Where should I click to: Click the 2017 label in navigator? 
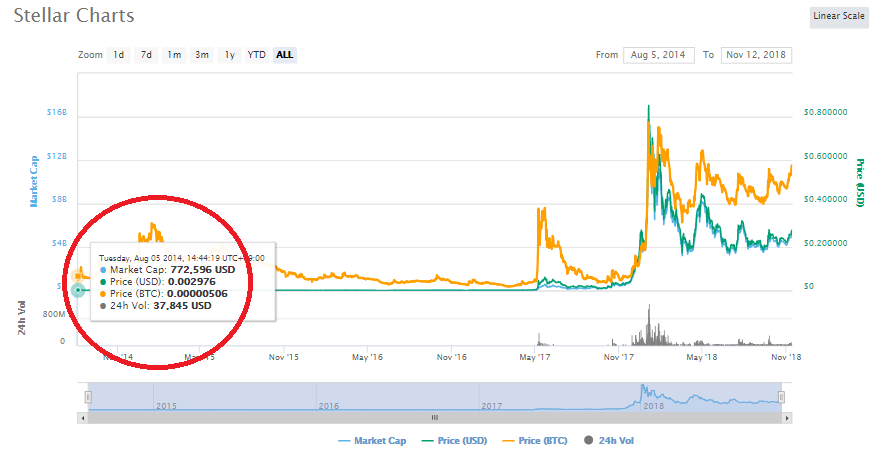click(x=492, y=406)
